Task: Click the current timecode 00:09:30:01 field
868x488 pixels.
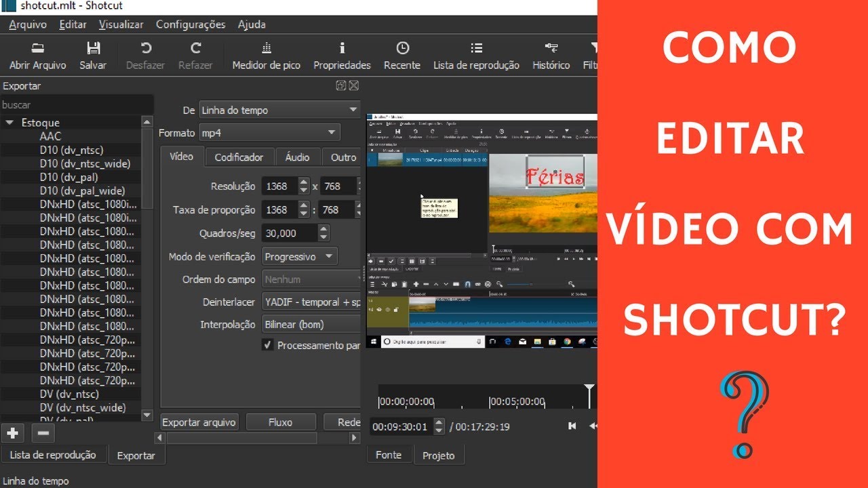Action: tap(401, 426)
